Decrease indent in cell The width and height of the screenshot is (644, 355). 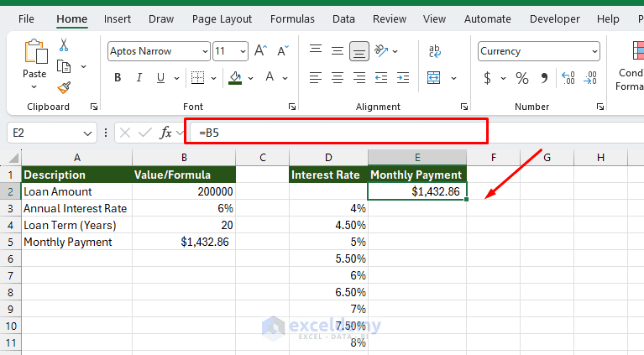point(381,77)
